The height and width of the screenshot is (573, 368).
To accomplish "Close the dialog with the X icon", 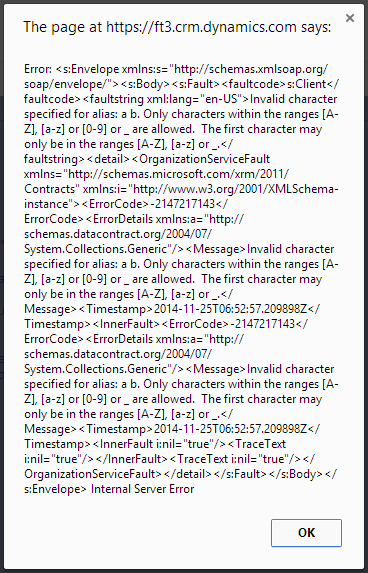I will pos(350,18).
